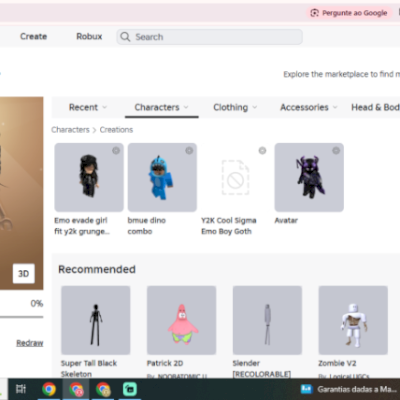The height and width of the screenshot is (400, 400).
Task: Open Patrick 2D recommended thumbnail
Action: [182, 320]
